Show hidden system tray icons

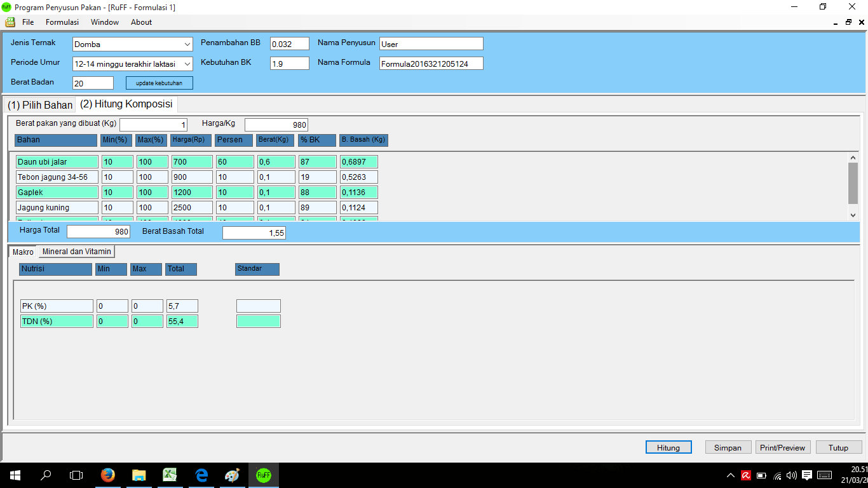[731, 475]
